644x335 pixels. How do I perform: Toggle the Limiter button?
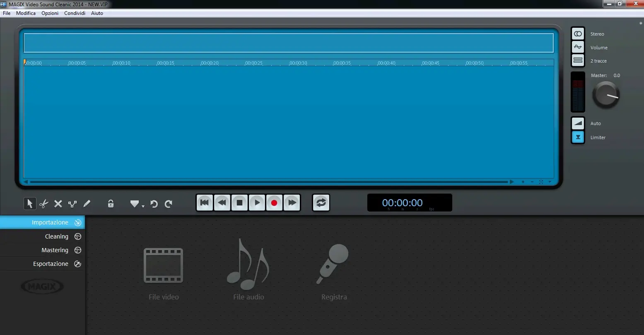pos(578,137)
